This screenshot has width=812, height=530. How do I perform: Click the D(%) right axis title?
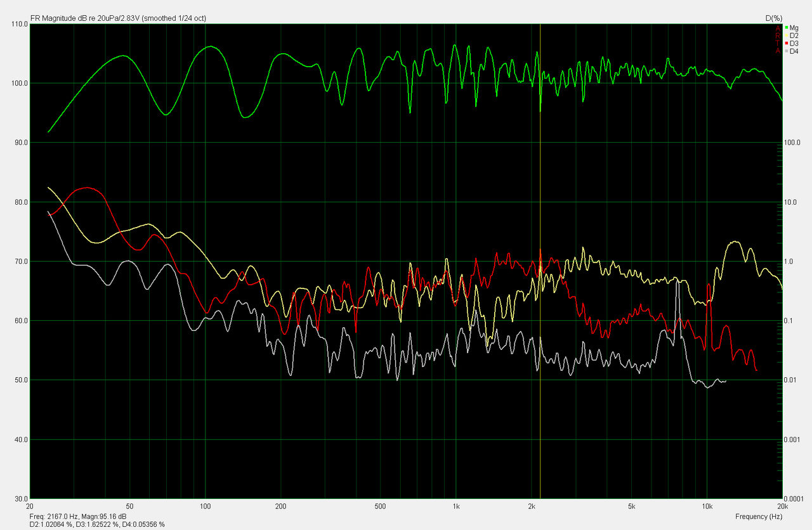773,18
